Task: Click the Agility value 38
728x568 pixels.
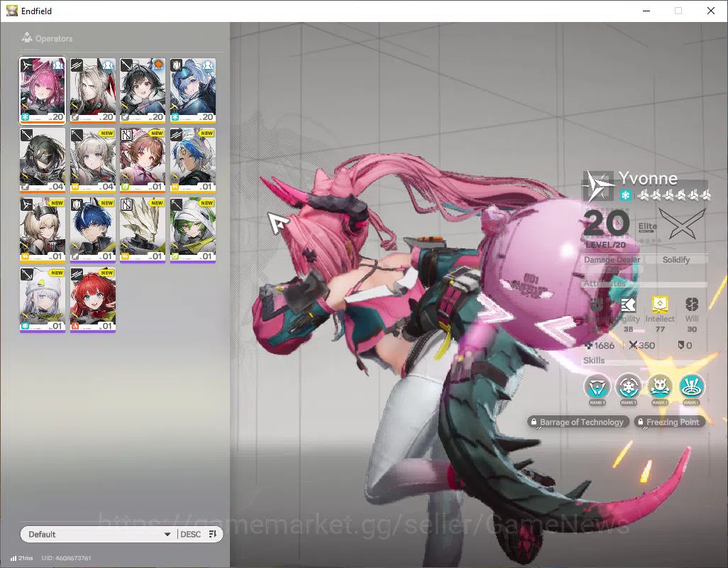Action: point(628,329)
